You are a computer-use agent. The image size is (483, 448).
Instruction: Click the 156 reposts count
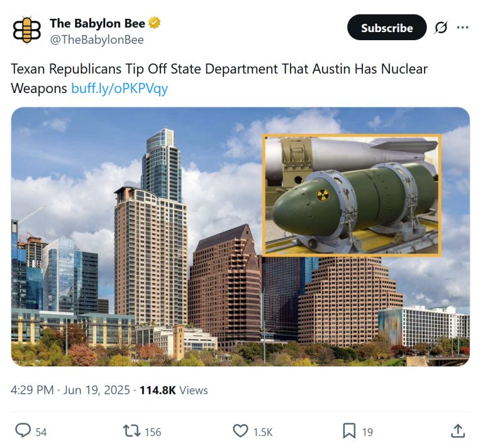[153, 432]
